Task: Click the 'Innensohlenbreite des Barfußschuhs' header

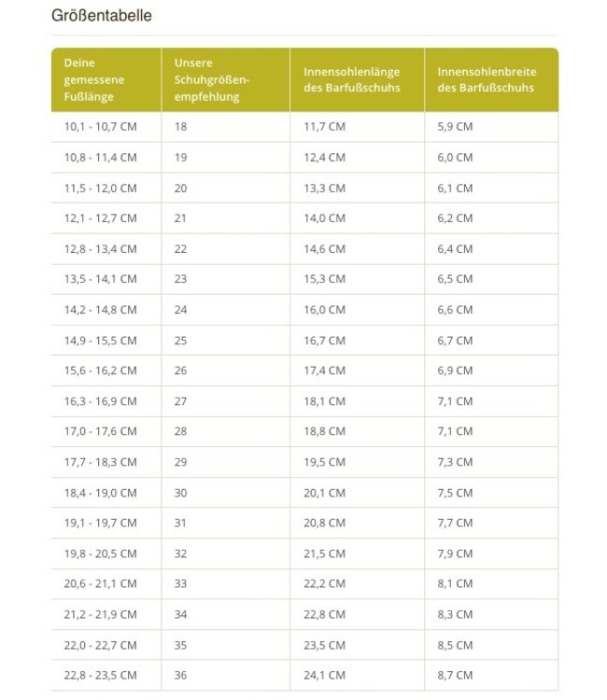Action: tap(486, 79)
